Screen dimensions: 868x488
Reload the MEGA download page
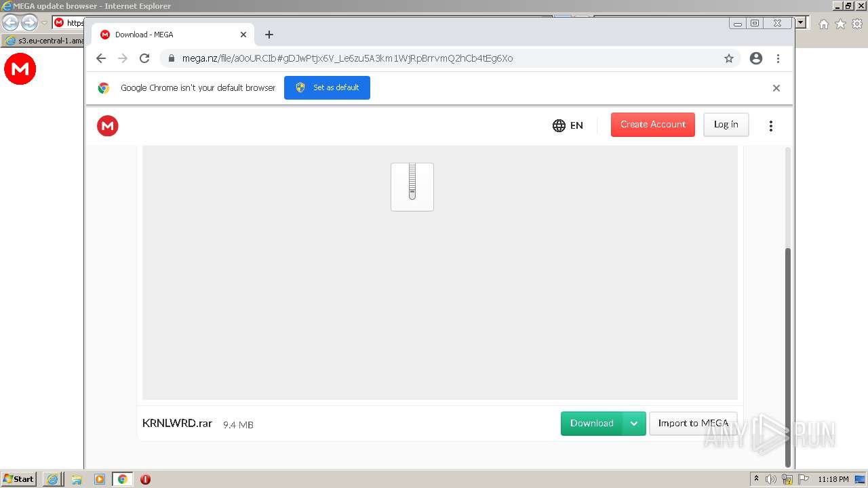(144, 58)
